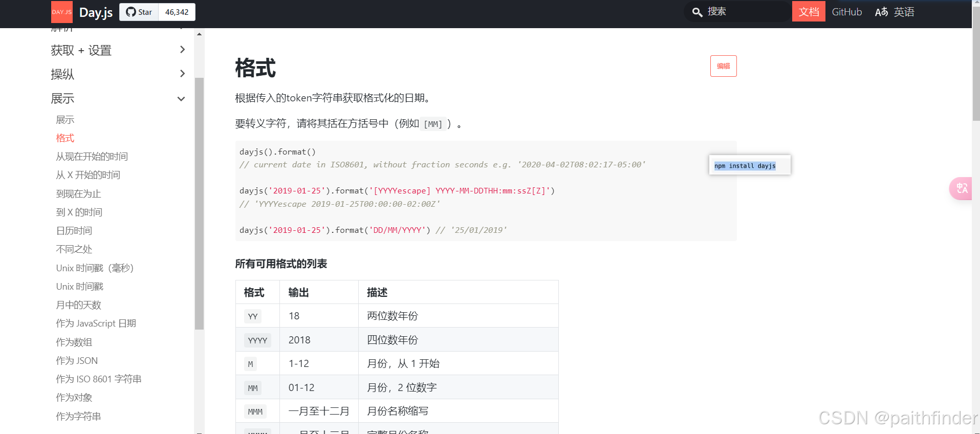Click the sidebar scroll-up arrow

click(x=199, y=34)
